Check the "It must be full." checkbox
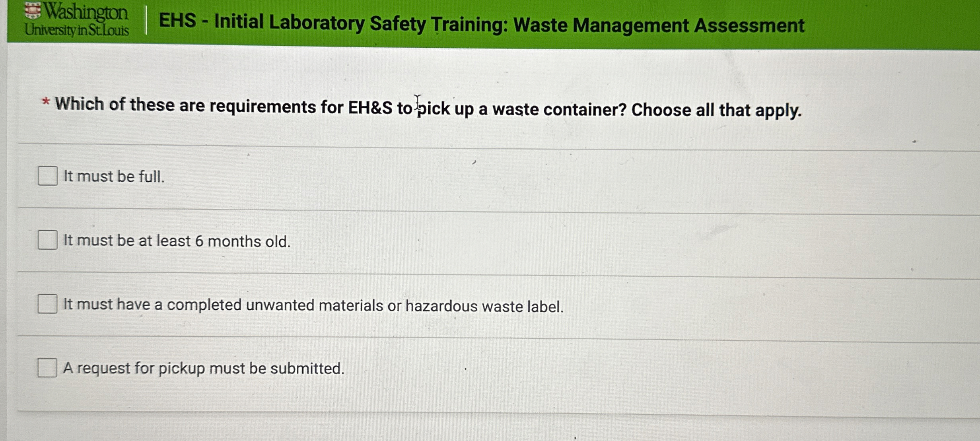Screen dimensions: 980x441 click(x=47, y=177)
